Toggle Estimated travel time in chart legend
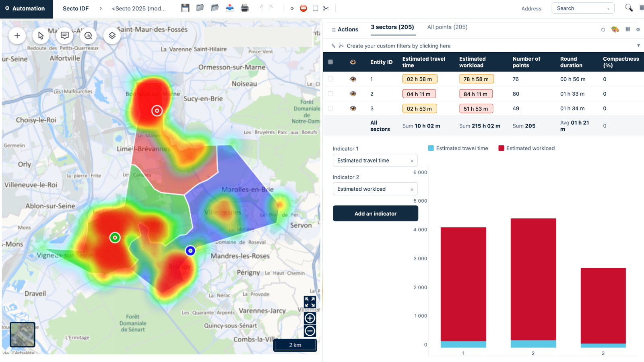 coord(458,148)
